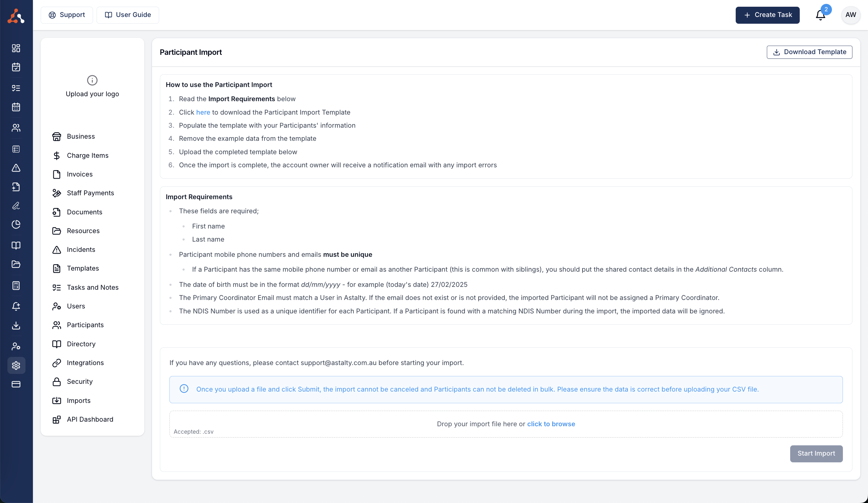Click the Astalty logo icon
Viewport: 868px width, 503px height.
(x=16, y=16)
